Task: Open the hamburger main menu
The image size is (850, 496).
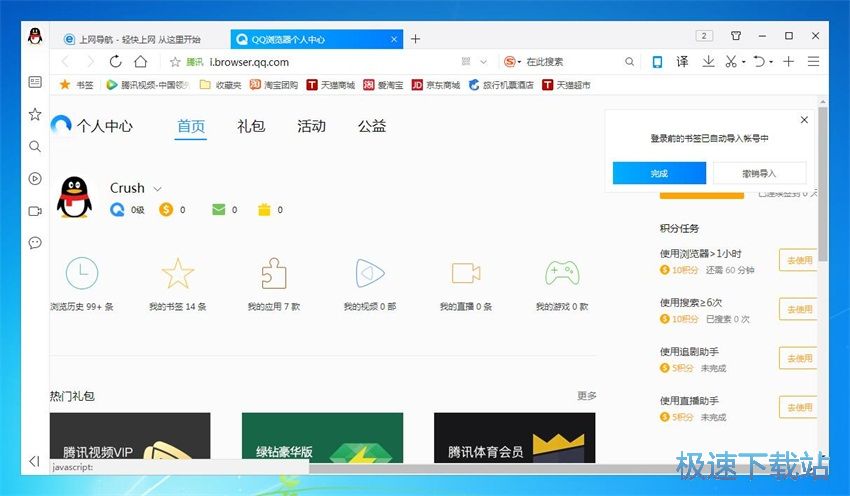Action: (x=813, y=62)
